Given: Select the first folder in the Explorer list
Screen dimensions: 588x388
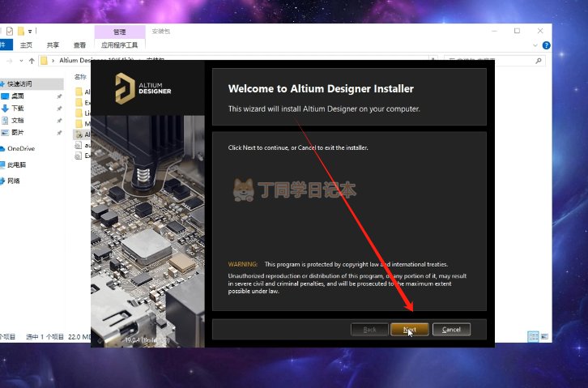Looking at the screenshot, I should pyautogui.click(x=83, y=92).
